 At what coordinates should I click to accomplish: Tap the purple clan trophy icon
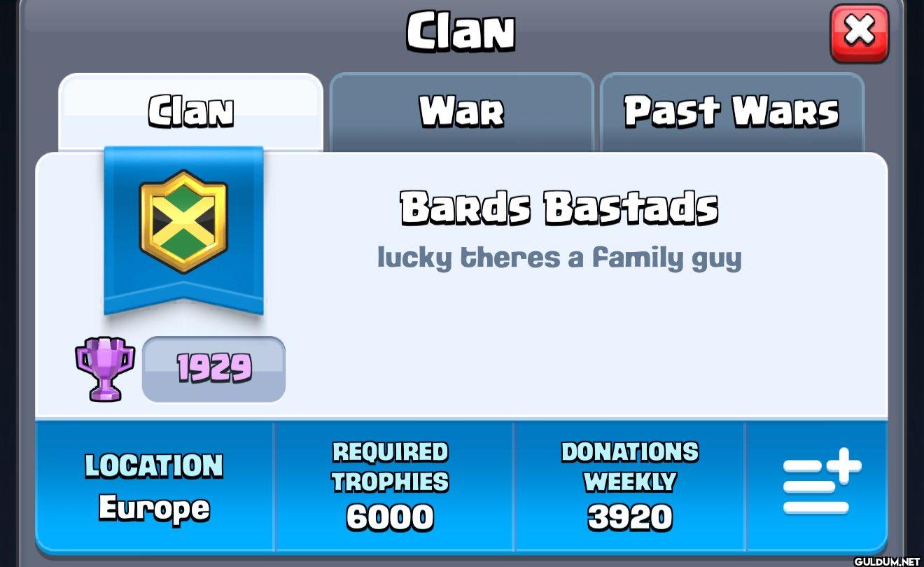coord(105,369)
